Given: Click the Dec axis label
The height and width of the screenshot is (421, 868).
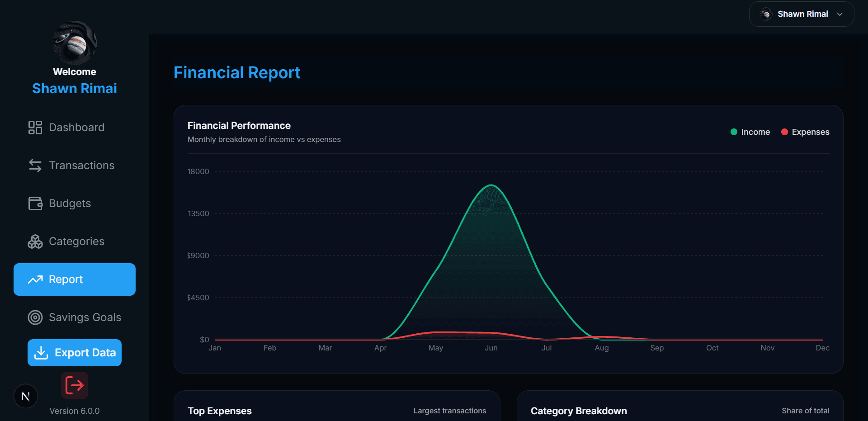Looking at the screenshot, I should tap(822, 348).
